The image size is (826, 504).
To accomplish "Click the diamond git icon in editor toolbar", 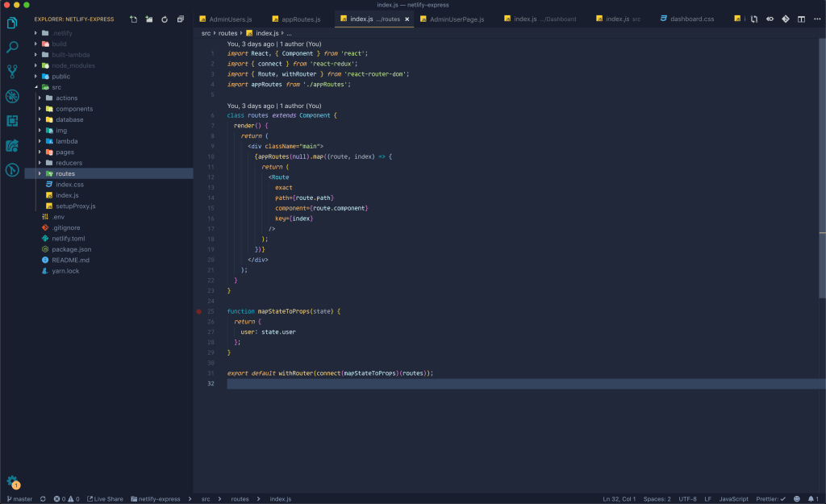I will (x=786, y=19).
